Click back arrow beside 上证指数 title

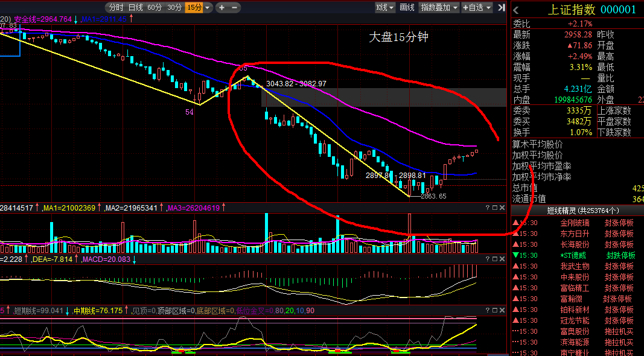[516, 10]
